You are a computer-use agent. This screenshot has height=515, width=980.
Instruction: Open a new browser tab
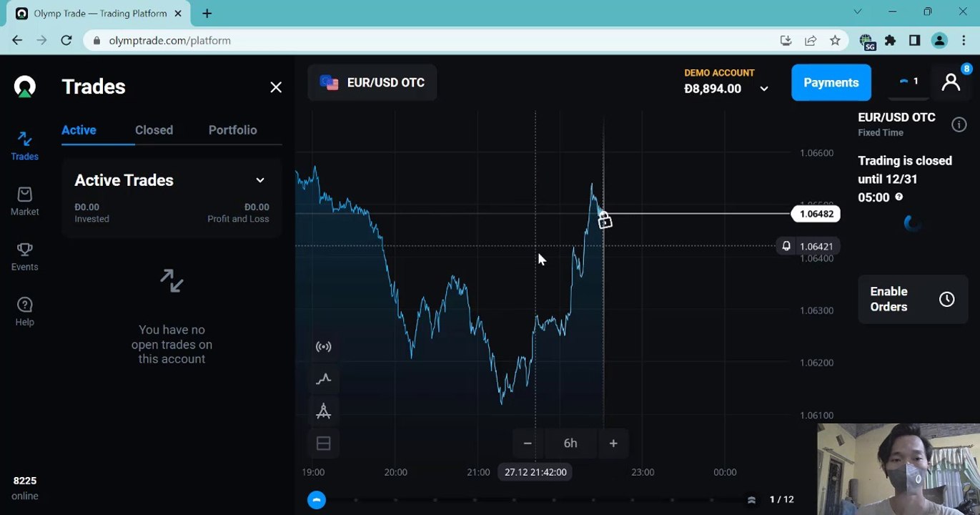[x=207, y=14]
